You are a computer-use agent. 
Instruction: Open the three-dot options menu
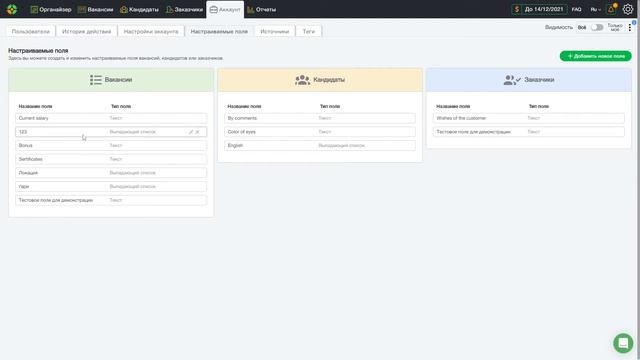pyautogui.click(x=630, y=27)
